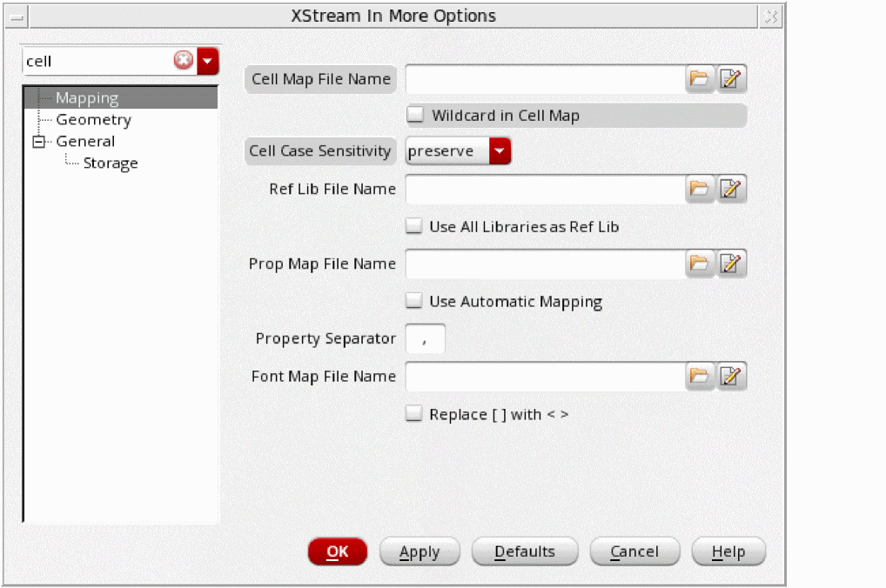Restore values with Defaults button
The width and height of the screenshot is (886, 588).
coord(525,551)
